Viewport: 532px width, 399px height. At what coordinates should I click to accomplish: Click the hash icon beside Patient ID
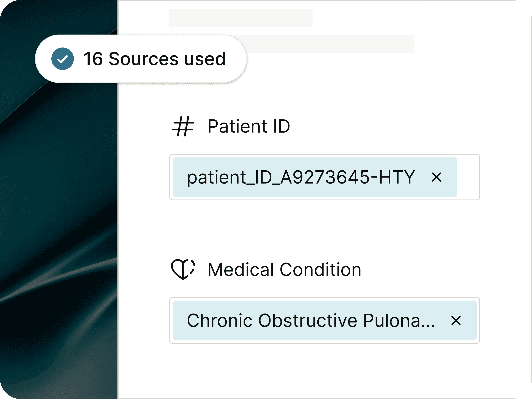click(x=183, y=126)
